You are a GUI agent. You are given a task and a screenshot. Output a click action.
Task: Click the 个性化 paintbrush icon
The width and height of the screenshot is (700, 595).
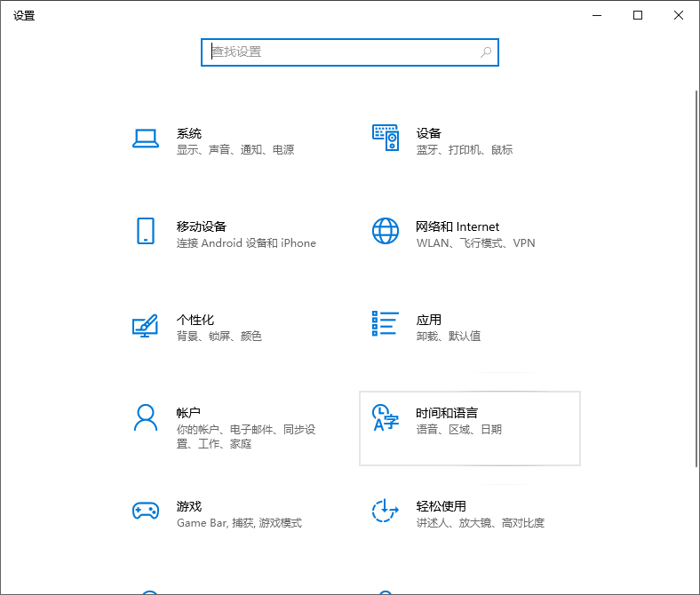pos(146,325)
